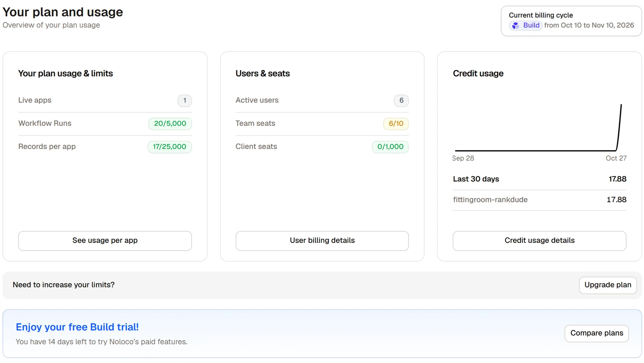
Task: Open User billing details
Action: click(322, 241)
